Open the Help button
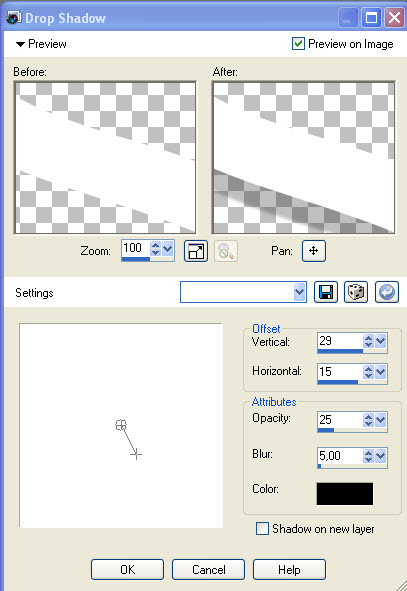 (x=289, y=570)
